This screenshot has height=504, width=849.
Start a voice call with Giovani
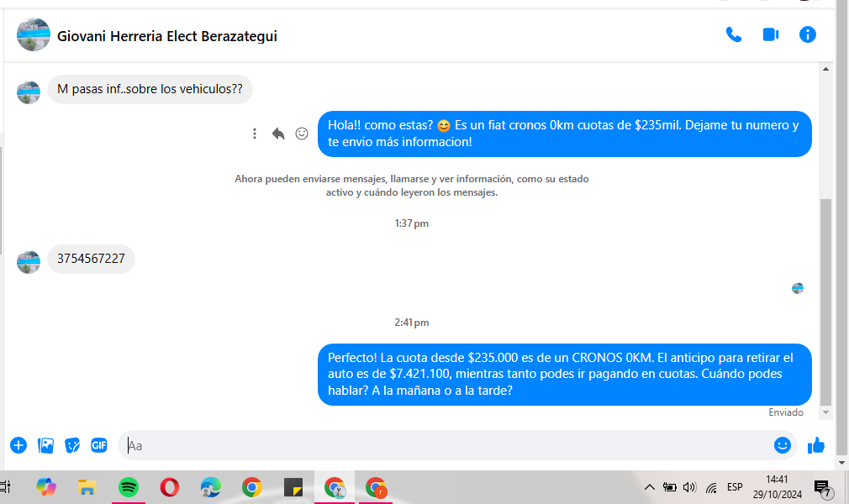click(734, 35)
